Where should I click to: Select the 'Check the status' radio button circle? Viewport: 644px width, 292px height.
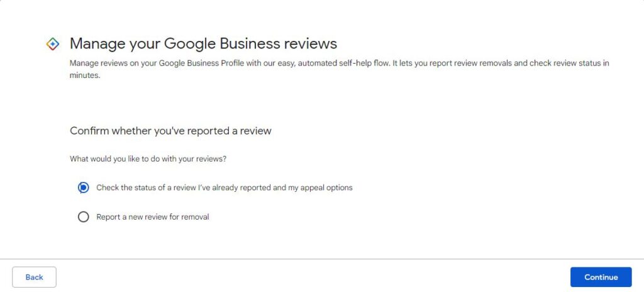coord(84,188)
